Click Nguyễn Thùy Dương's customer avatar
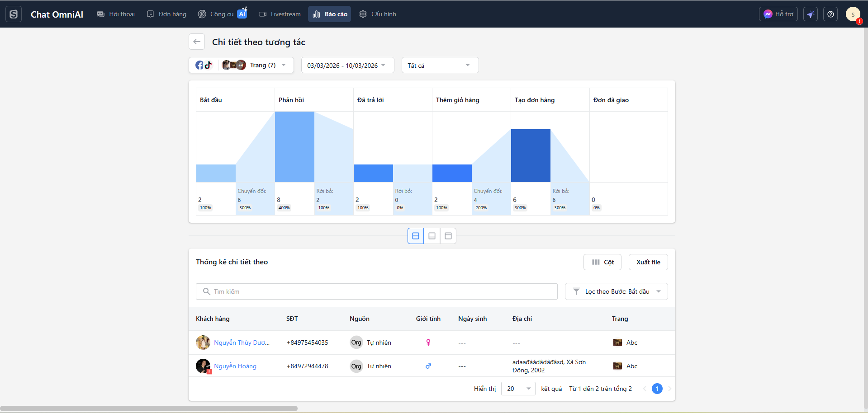868x413 pixels. coord(203,343)
